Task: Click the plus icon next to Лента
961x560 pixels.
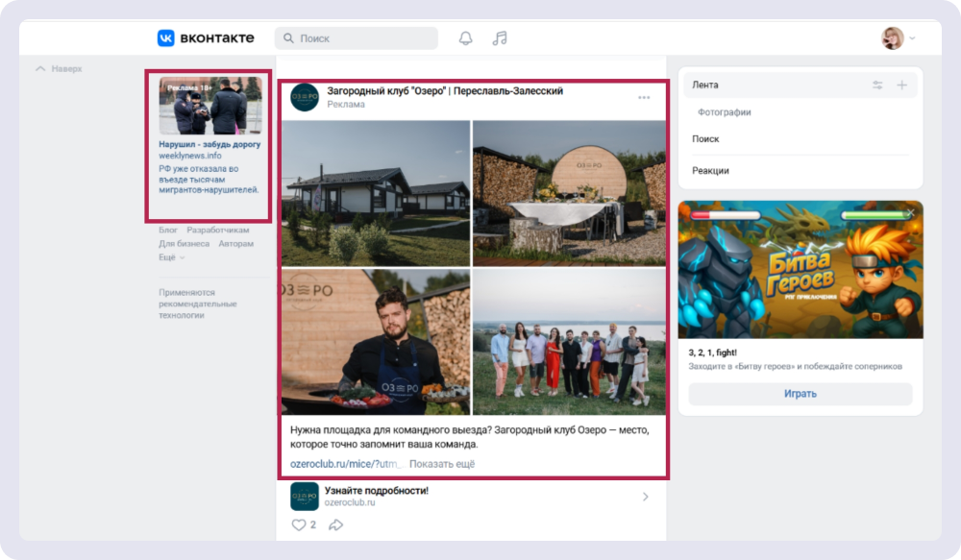Action: [x=901, y=85]
